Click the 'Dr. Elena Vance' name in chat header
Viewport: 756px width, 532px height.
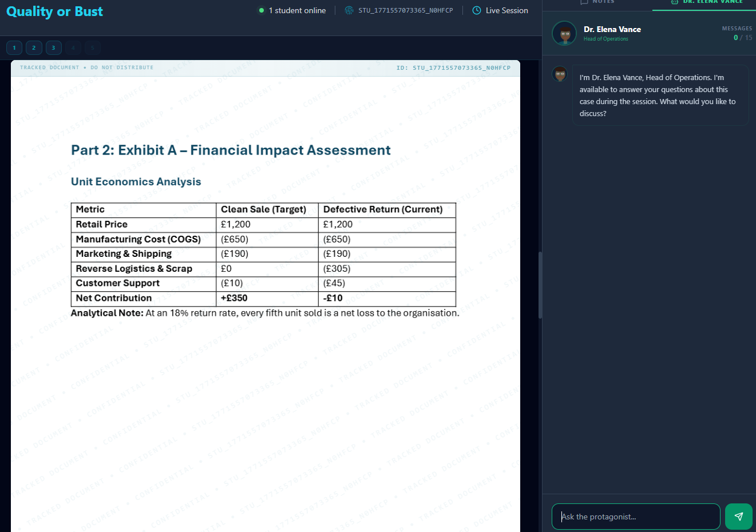tap(612, 29)
